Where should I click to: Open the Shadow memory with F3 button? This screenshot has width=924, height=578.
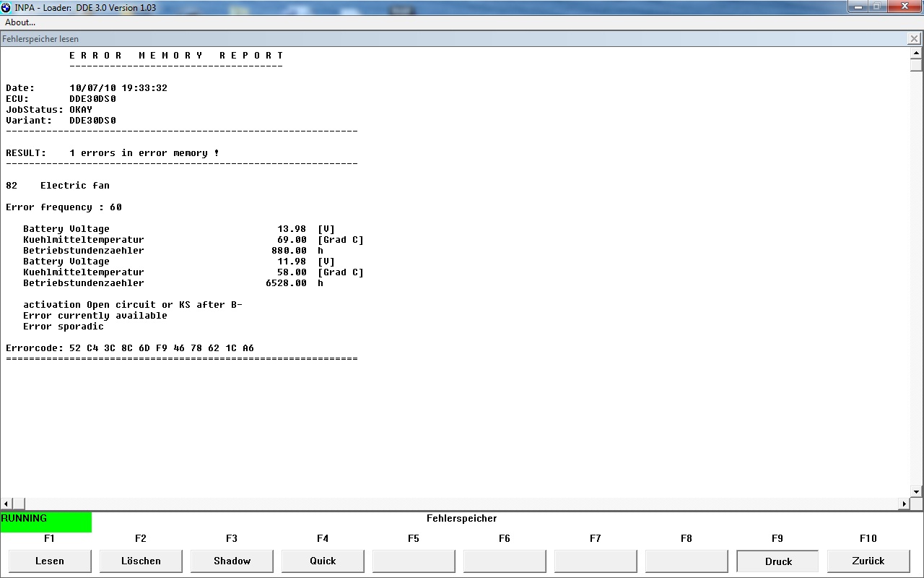232,561
